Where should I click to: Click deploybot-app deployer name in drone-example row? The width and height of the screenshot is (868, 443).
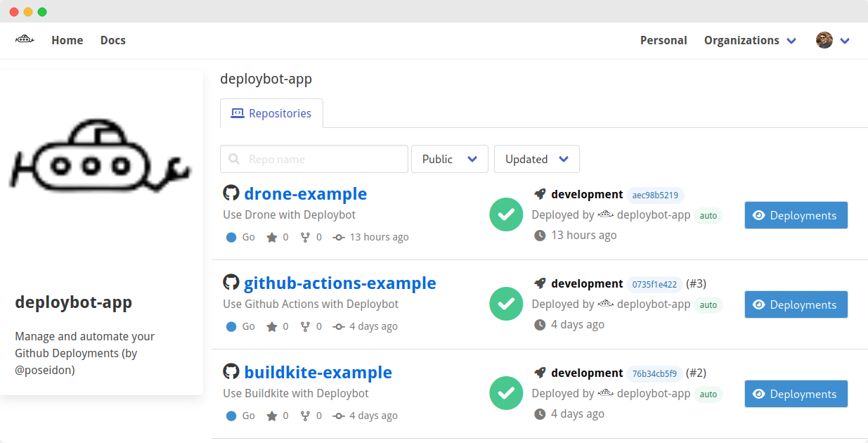pyautogui.click(x=654, y=215)
